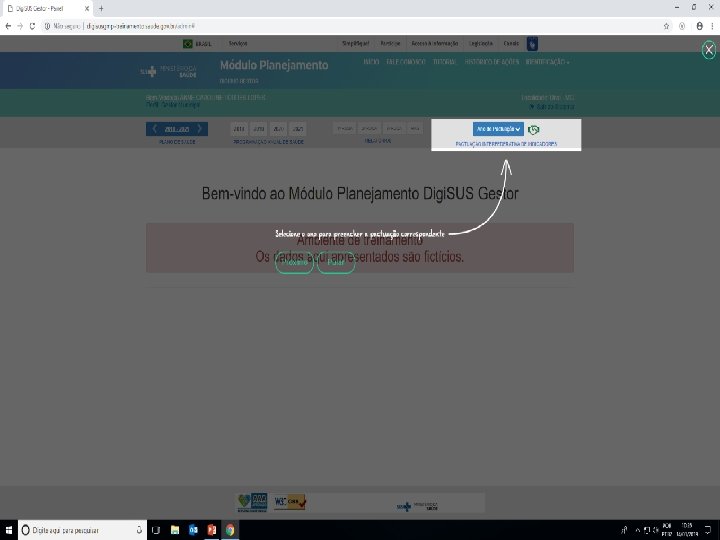
Task: Open the second quadrimester report button
Action: pos(369,129)
